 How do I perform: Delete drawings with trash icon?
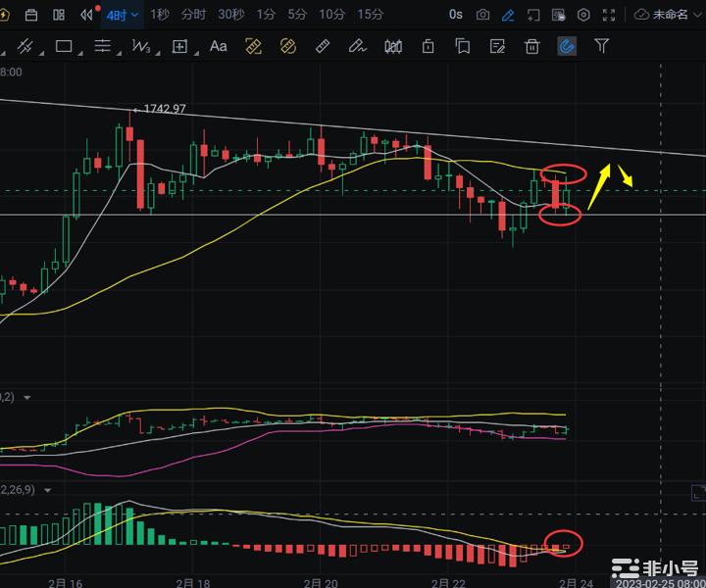(x=531, y=46)
